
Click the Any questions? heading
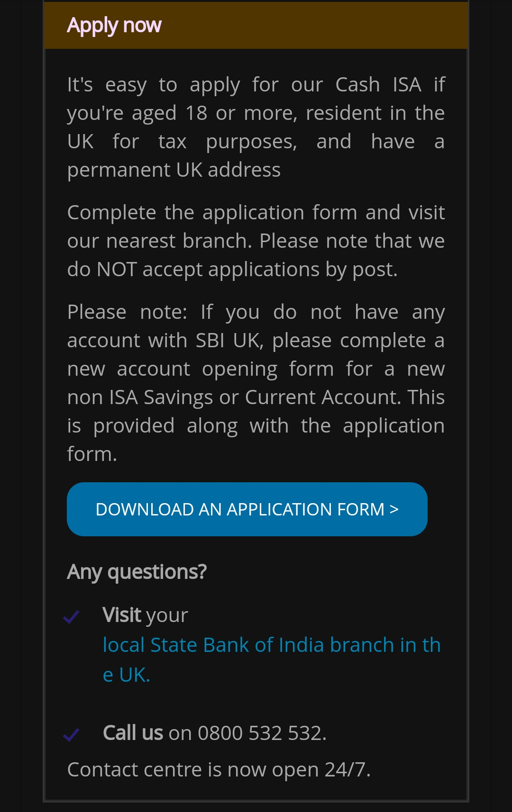click(137, 572)
